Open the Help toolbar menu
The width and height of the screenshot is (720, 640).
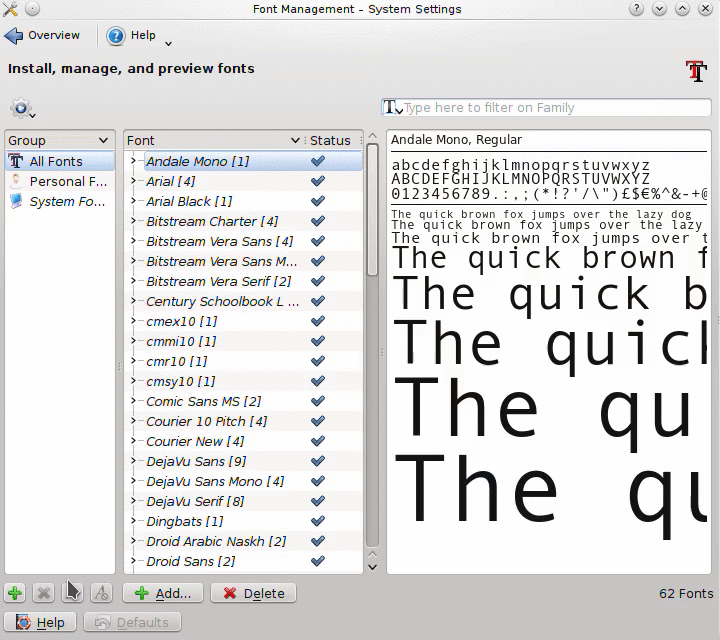point(131,35)
